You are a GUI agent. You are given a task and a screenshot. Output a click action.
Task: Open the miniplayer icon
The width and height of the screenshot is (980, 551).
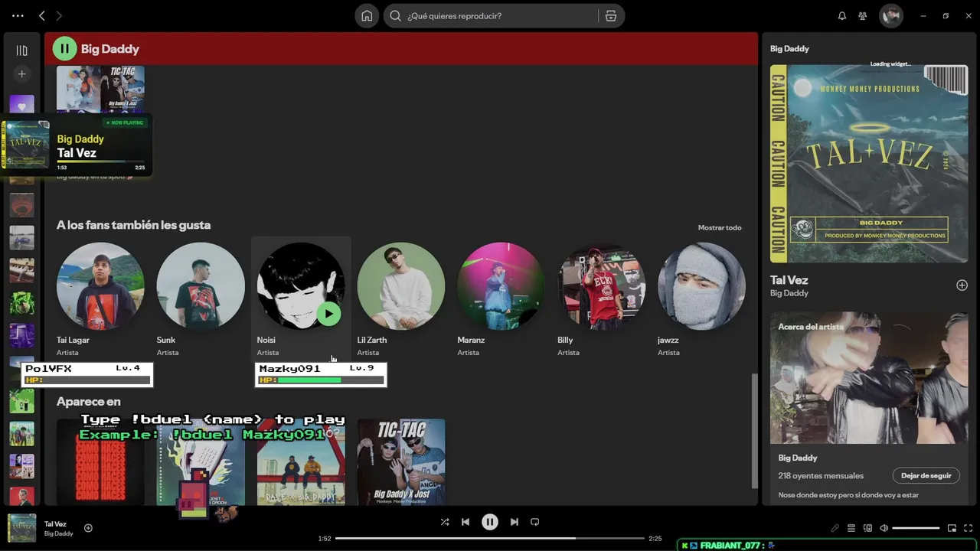952,528
